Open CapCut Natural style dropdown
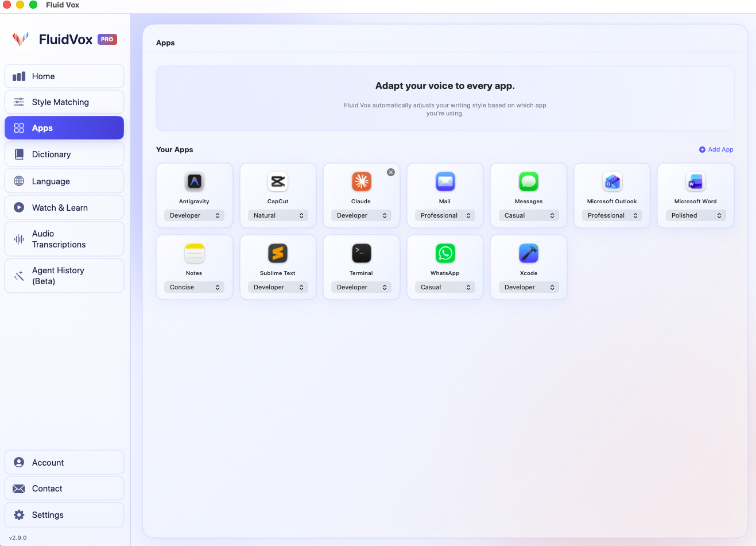Viewport: 756px width, 546px height. point(278,215)
